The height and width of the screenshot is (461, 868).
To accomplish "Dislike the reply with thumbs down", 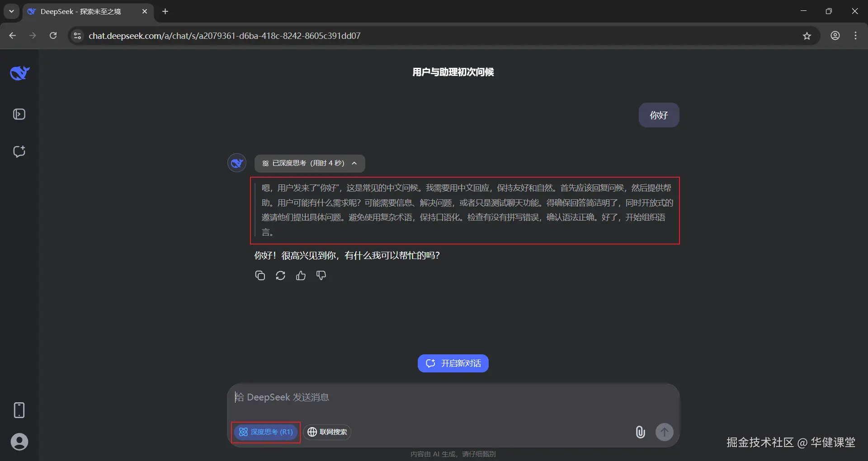I will pyautogui.click(x=321, y=275).
